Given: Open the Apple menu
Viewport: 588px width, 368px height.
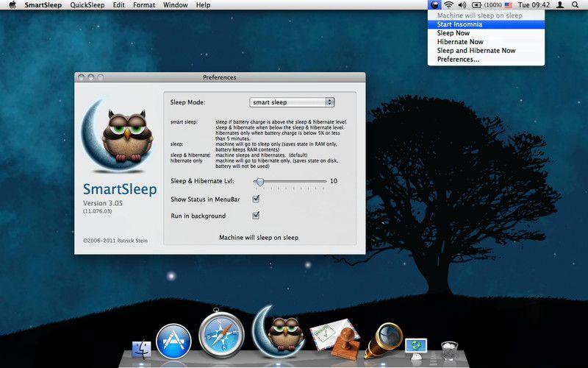Looking at the screenshot, I should (12, 5).
